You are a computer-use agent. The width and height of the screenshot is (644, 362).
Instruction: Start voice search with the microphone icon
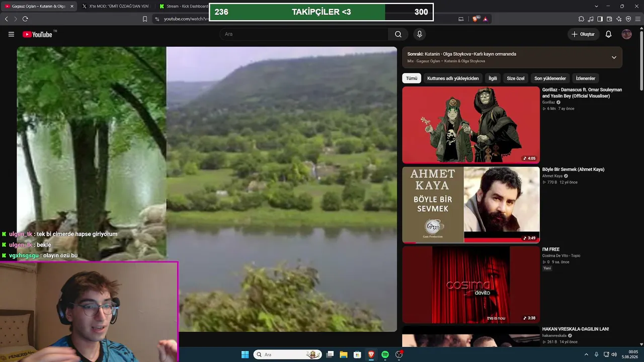point(419,34)
